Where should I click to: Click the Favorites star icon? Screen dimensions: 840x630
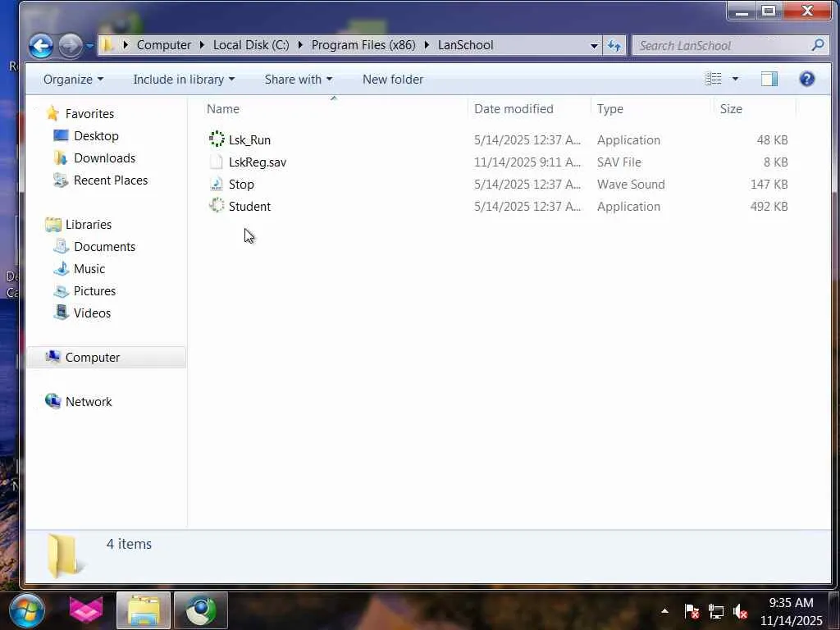[52, 113]
